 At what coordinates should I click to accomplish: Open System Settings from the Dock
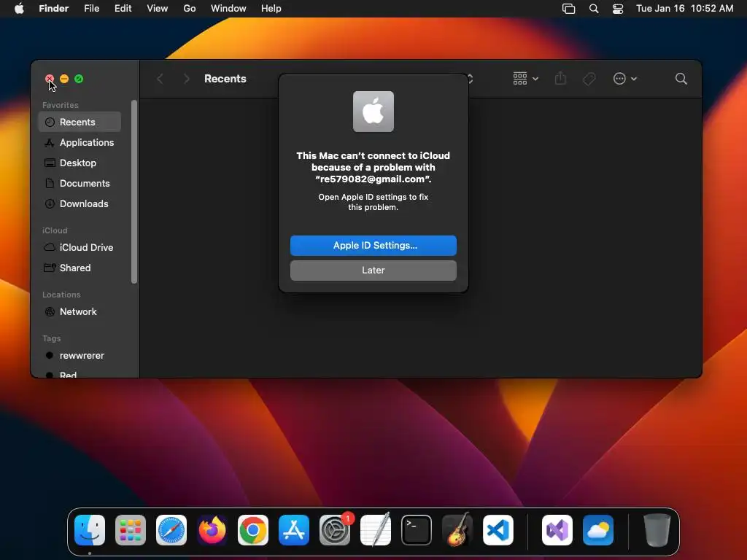point(335,530)
